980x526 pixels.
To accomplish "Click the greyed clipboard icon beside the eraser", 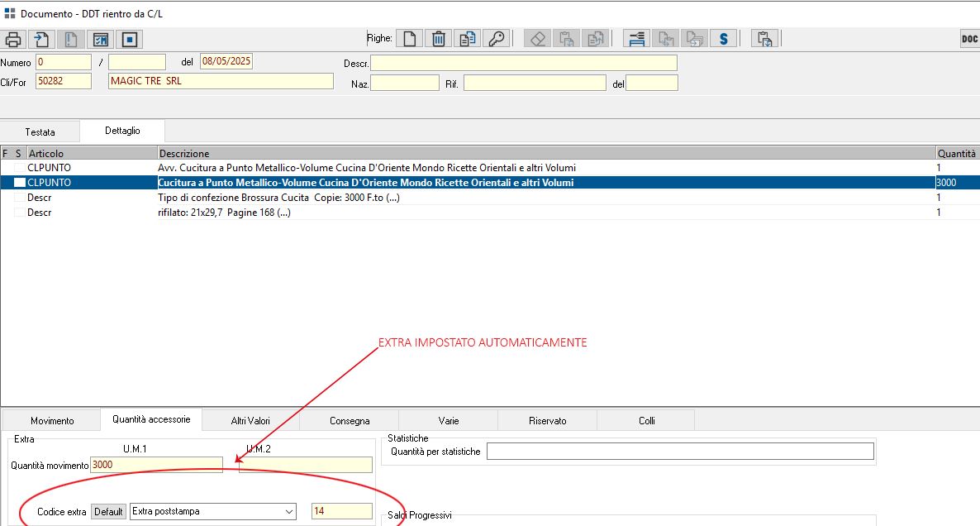I will pos(567,39).
